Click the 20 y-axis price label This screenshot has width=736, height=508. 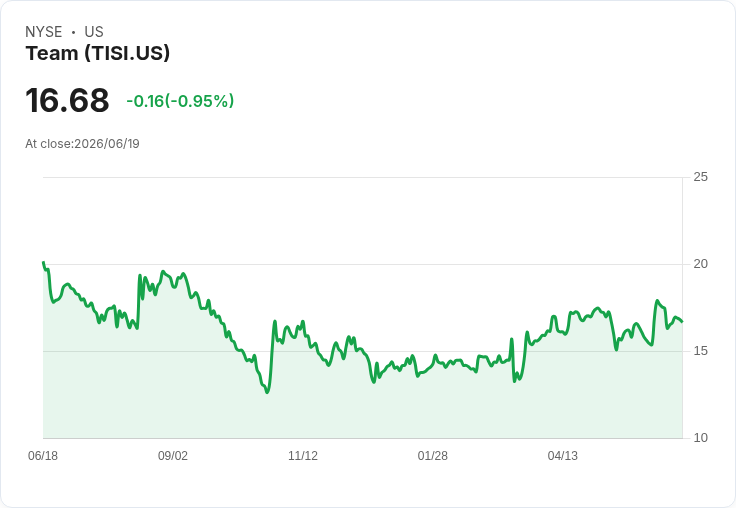pyautogui.click(x=700, y=264)
